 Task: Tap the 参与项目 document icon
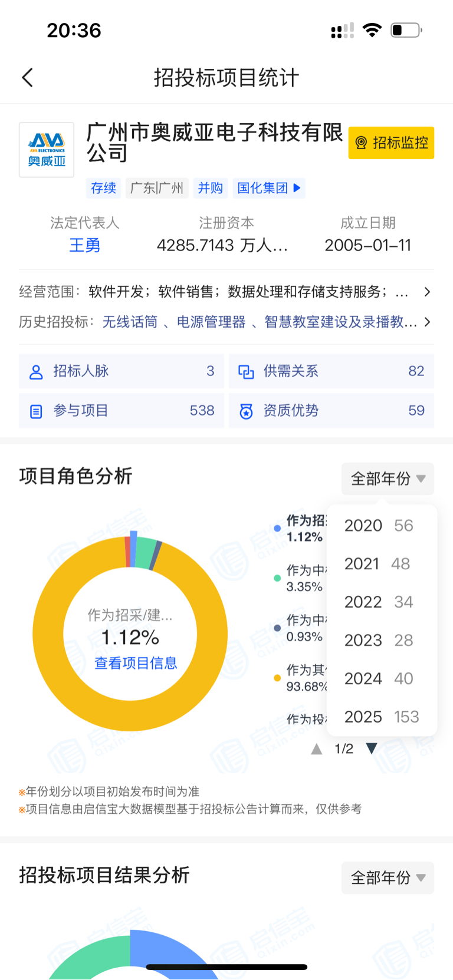36,411
